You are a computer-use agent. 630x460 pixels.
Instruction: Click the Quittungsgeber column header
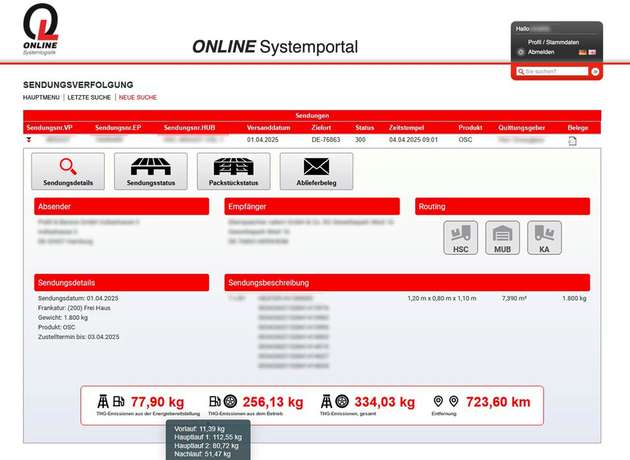[522, 128]
